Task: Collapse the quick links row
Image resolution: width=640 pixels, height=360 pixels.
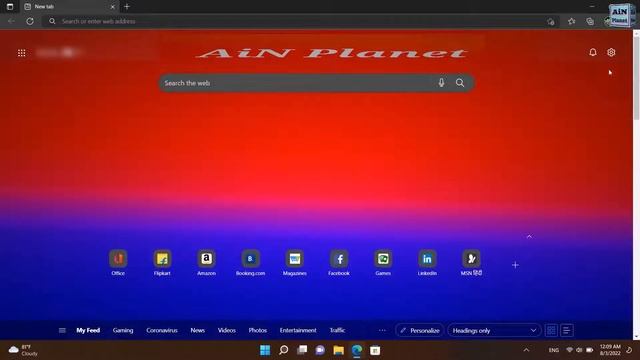Action: click(529, 236)
